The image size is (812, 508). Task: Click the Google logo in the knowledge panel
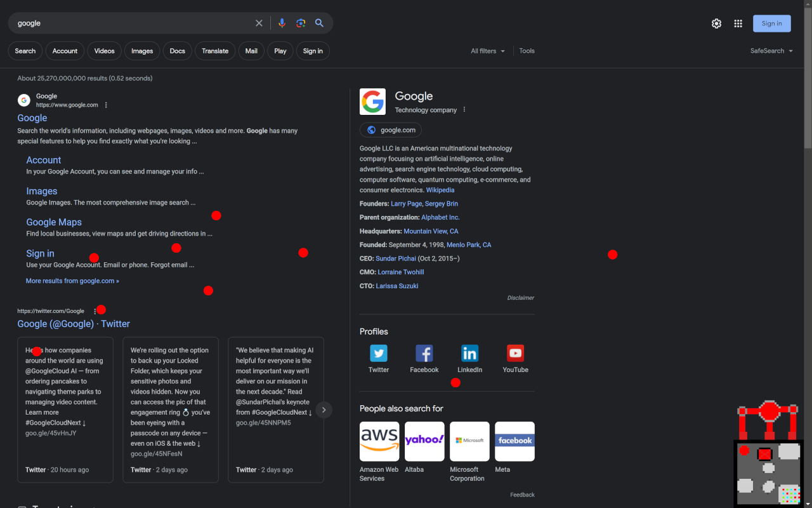372,102
